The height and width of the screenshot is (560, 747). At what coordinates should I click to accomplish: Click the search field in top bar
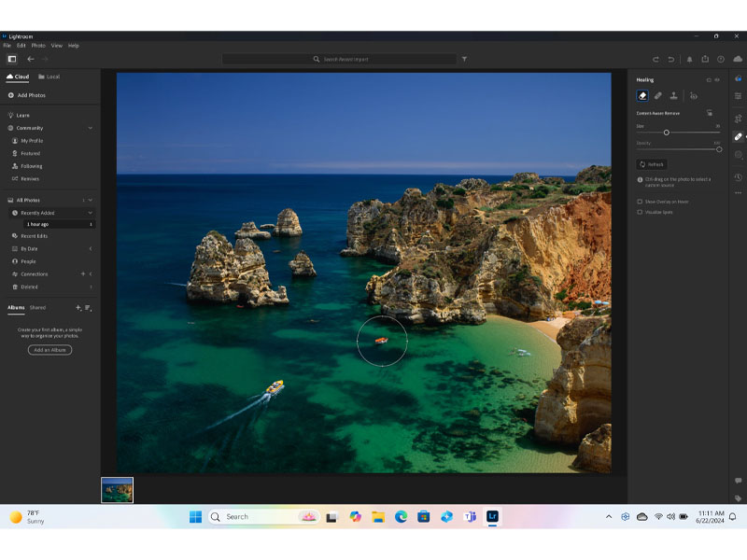click(x=339, y=59)
